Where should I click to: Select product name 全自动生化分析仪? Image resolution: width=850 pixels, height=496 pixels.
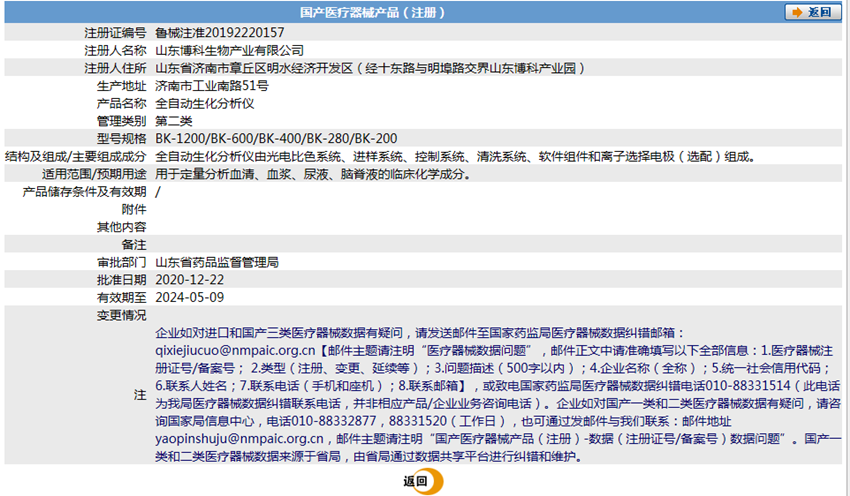tap(204, 103)
